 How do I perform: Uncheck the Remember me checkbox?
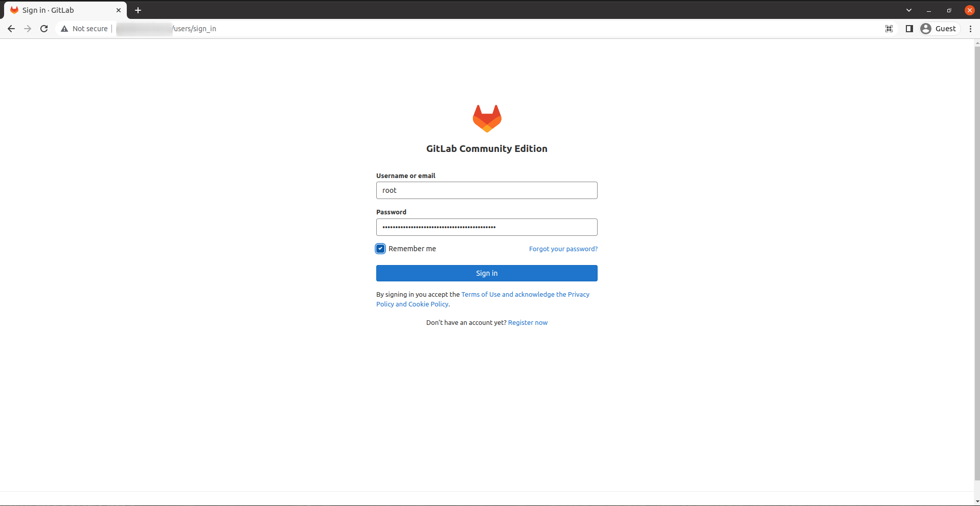[380, 249]
